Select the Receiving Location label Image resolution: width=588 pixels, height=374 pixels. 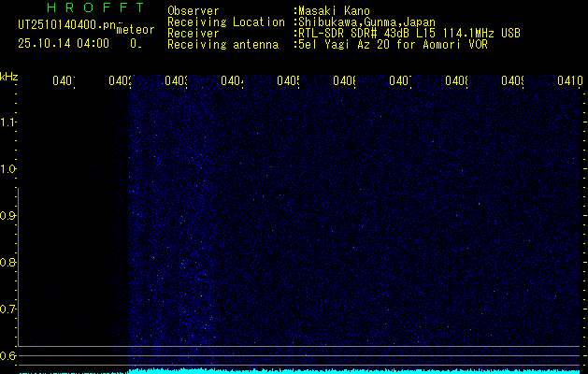coord(226,22)
